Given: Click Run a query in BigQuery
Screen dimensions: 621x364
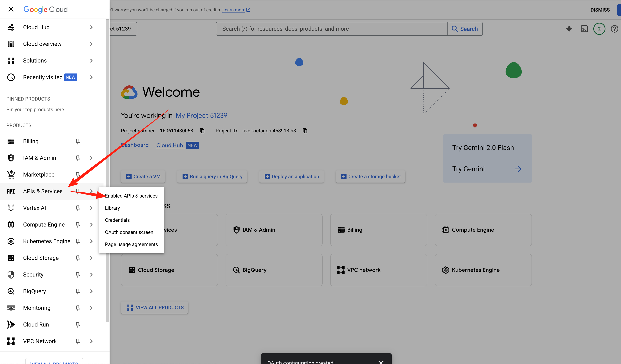Looking at the screenshot, I should pos(212,177).
